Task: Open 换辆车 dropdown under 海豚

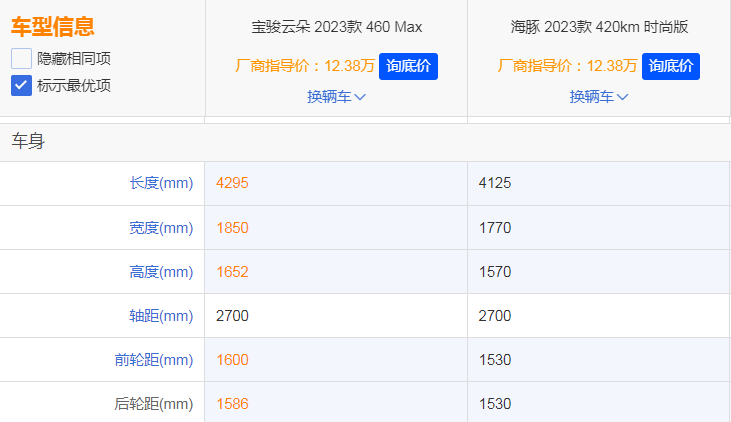Action: click(599, 97)
